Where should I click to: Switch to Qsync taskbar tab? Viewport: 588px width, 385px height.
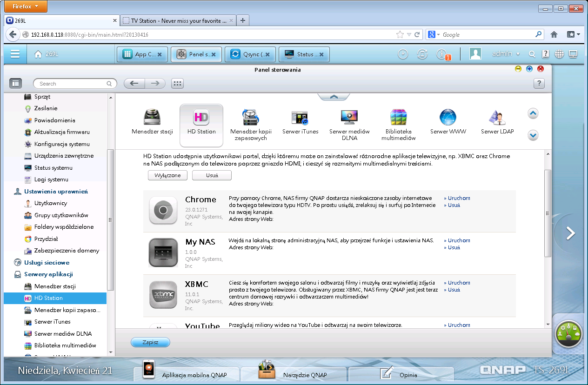(250, 54)
